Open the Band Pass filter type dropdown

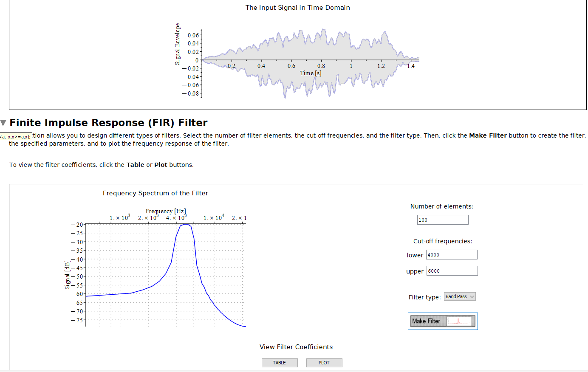(460, 297)
